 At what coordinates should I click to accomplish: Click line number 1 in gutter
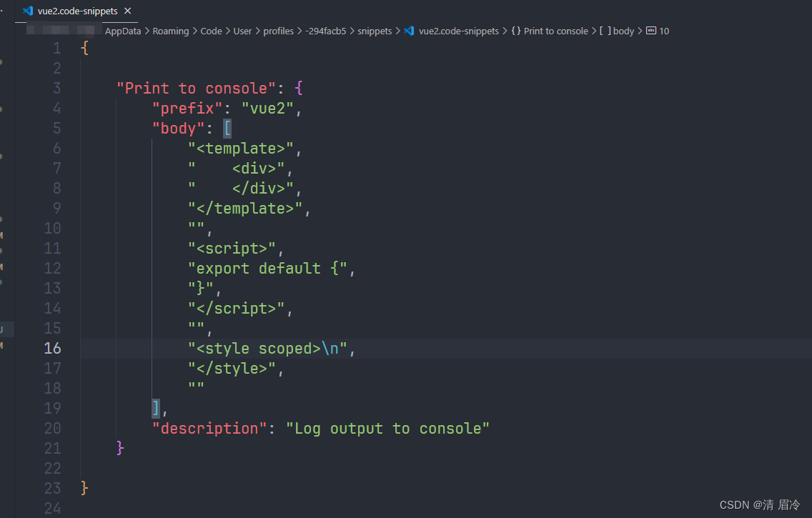57,48
